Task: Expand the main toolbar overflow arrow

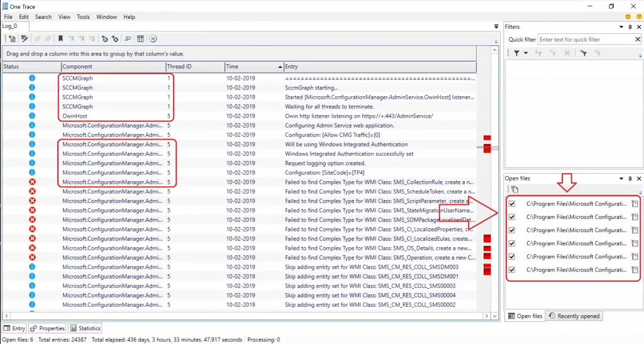Action: tap(496, 42)
